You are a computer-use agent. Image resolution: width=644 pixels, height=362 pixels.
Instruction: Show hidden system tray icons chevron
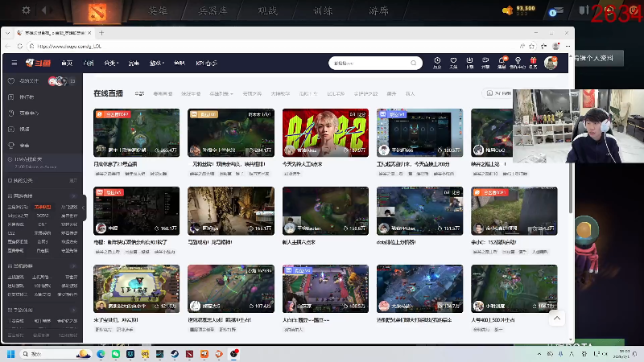[x=539, y=354]
